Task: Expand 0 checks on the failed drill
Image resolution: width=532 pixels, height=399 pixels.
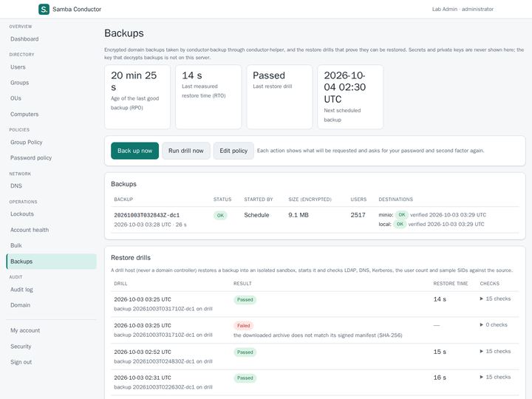Action: (494, 324)
